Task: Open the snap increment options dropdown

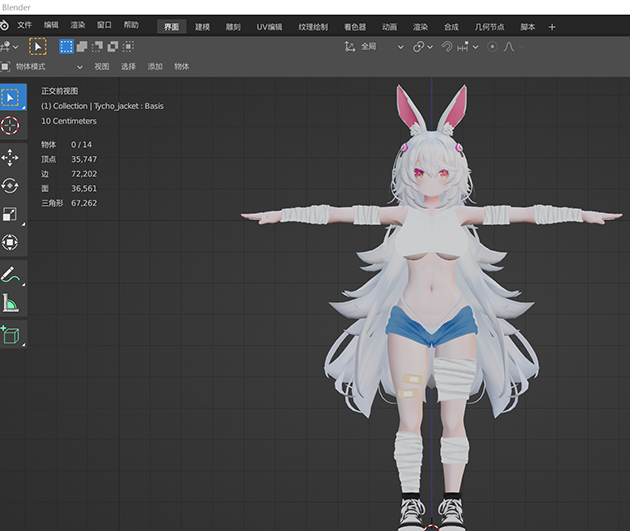Action: point(468,47)
